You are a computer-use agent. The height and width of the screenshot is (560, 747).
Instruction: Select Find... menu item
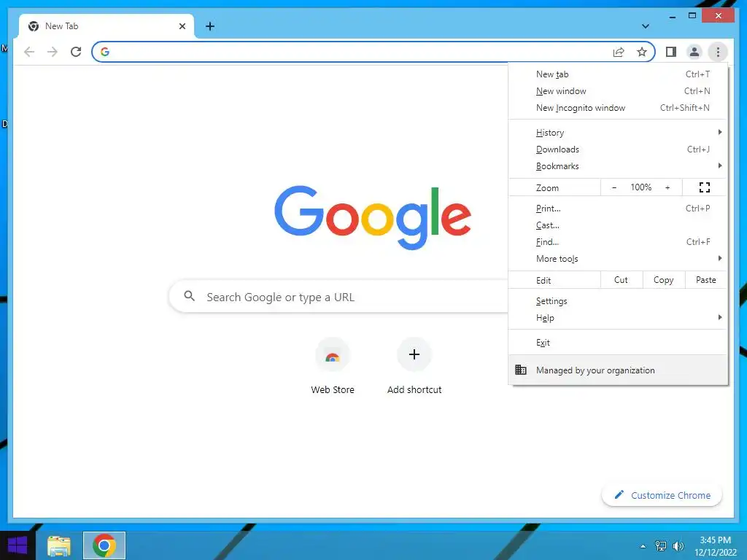618,242
